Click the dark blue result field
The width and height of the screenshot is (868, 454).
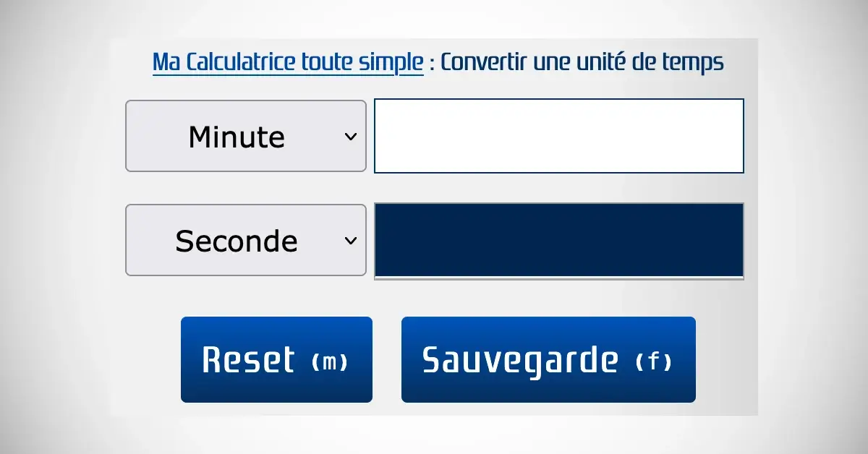tap(558, 241)
